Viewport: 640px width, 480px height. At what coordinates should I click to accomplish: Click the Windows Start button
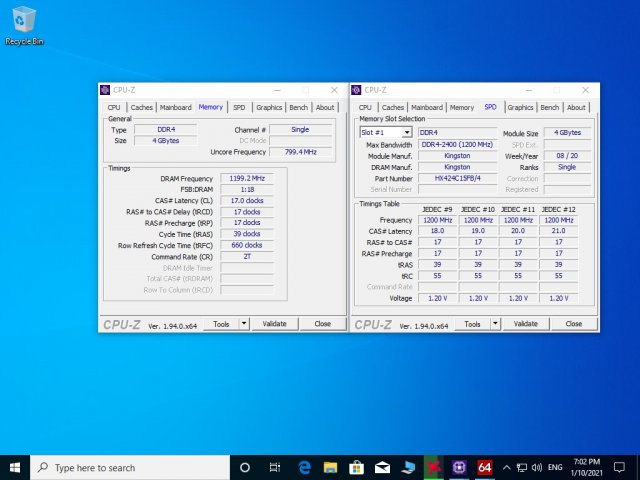(x=15, y=468)
